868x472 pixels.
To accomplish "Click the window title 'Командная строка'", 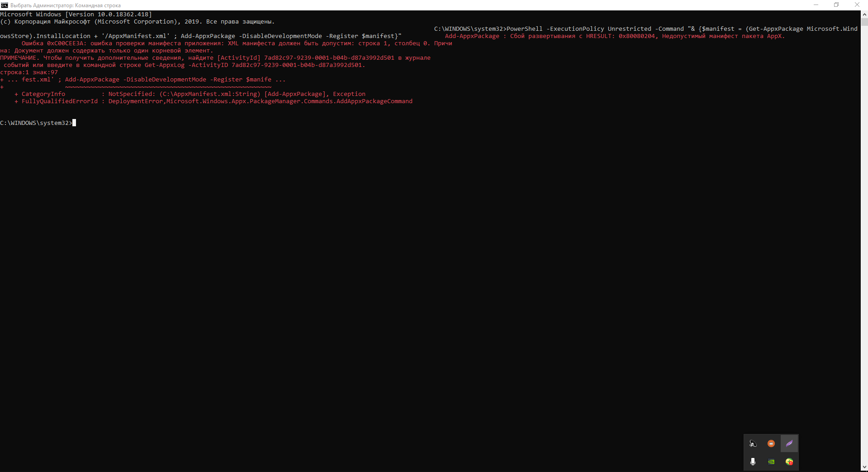I will pos(98,5).
